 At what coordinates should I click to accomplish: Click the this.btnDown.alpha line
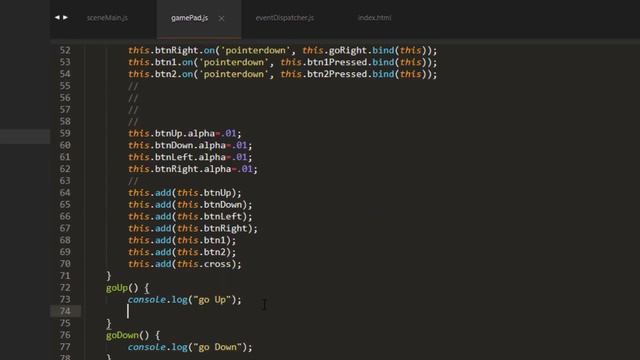tap(190, 145)
